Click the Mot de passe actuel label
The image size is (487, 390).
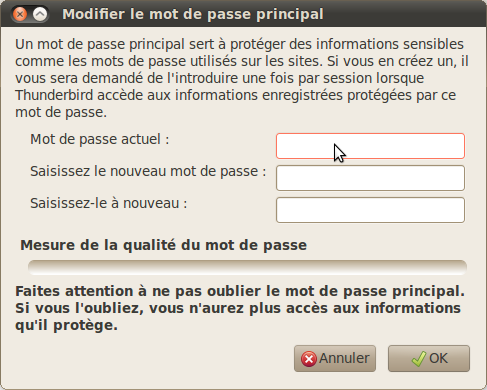[100, 139]
